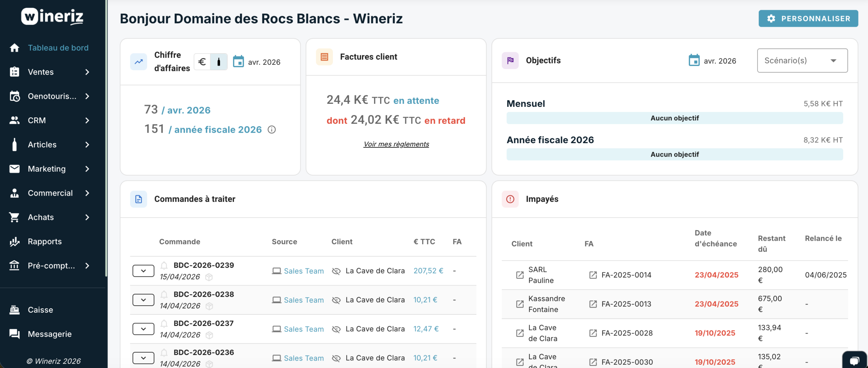Image resolution: width=868 pixels, height=368 pixels.
Task: Click the notification bell on order BDC-2026-0239
Action: (x=165, y=265)
